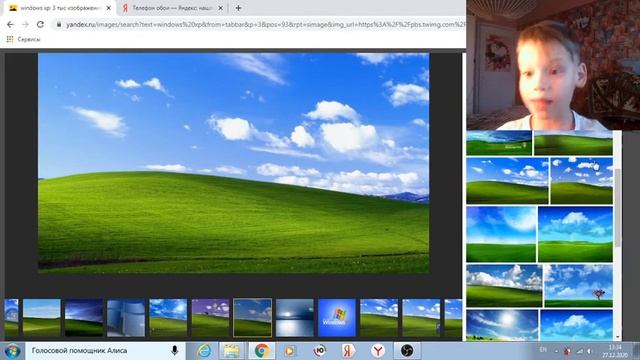Open the Windows Start button
640x360 pixels.
coord(12,351)
